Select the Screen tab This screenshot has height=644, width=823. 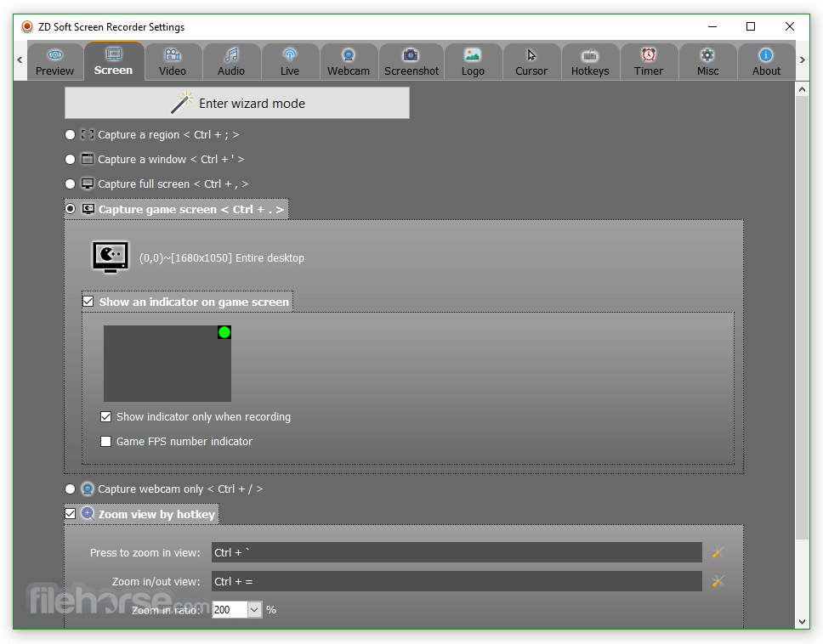point(113,61)
